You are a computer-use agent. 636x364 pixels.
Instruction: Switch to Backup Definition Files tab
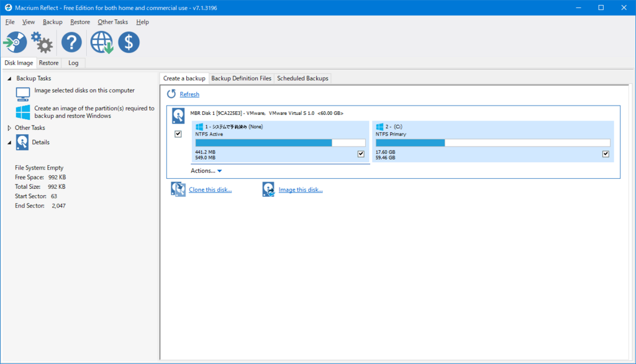tap(242, 78)
